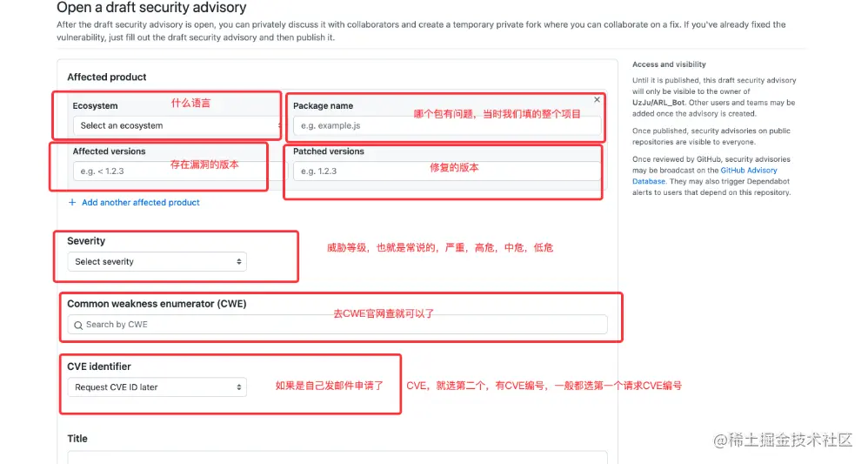Click the Access and visibility heading

669,64
